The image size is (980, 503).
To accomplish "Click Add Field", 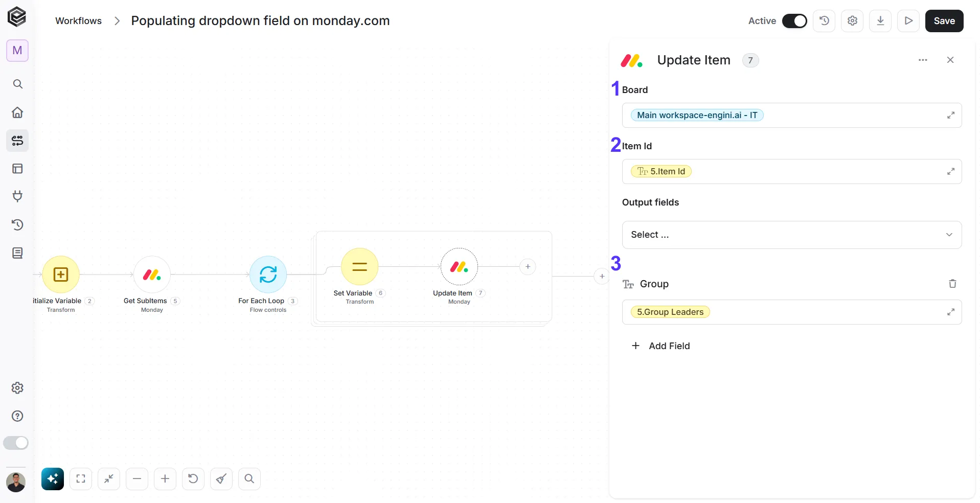I will (x=661, y=346).
